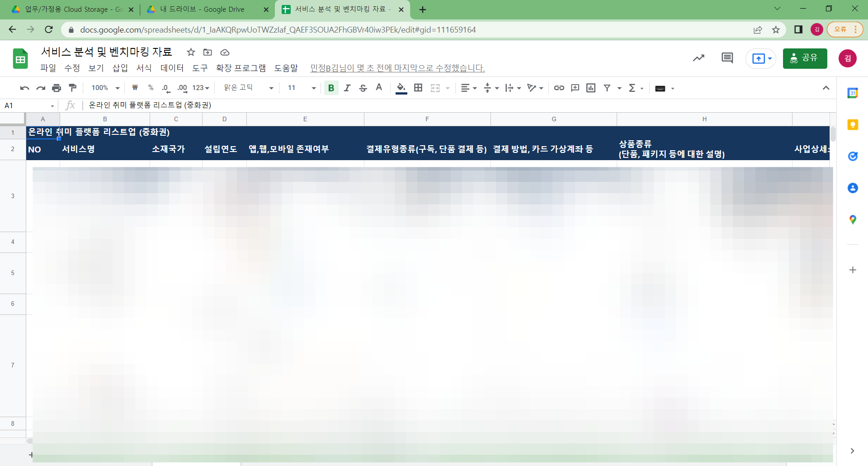Viewport: 868px width, 466px height.
Task: Expand the 100% zoom dropdown
Action: (105, 88)
